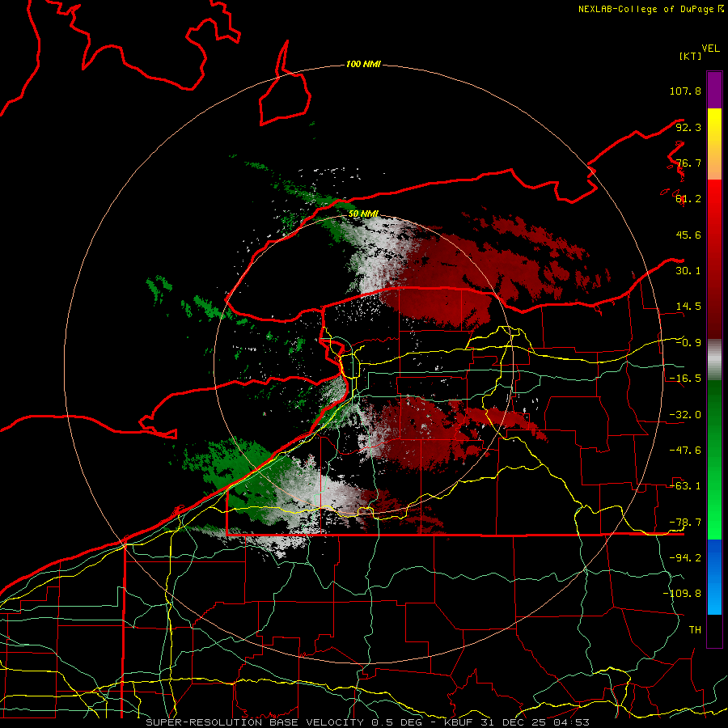Screen dimensions: 728x728
Task: Click the yellow-orange segment of the color bar
Action: [x=714, y=144]
